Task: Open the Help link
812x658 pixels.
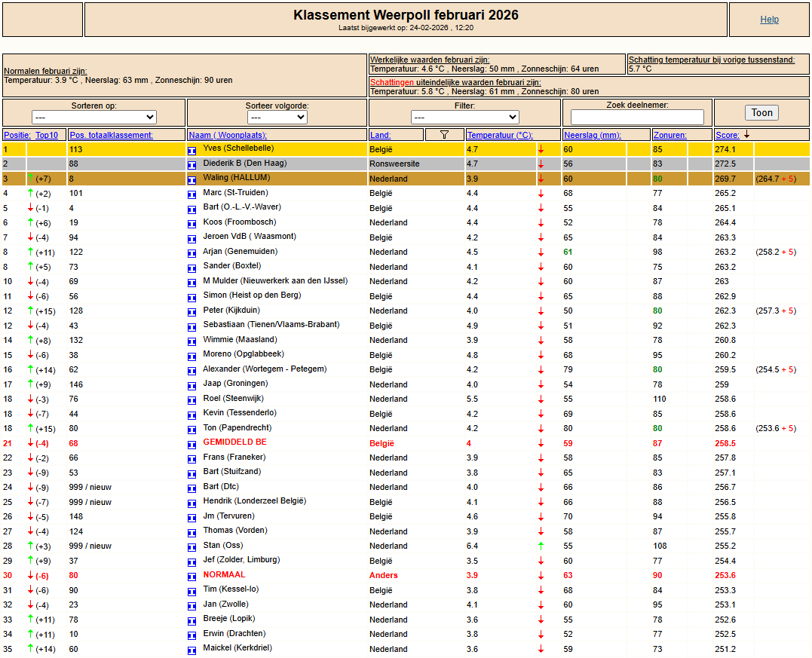Action: pos(769,20)
